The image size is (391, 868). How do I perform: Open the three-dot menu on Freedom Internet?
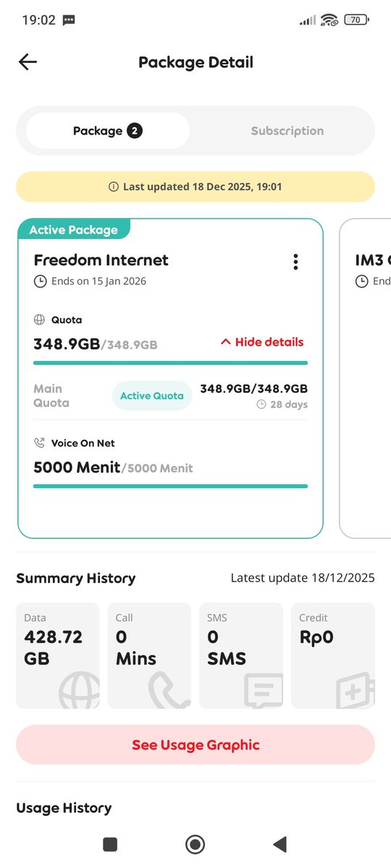pyautogui.click(x=295, y=262)
